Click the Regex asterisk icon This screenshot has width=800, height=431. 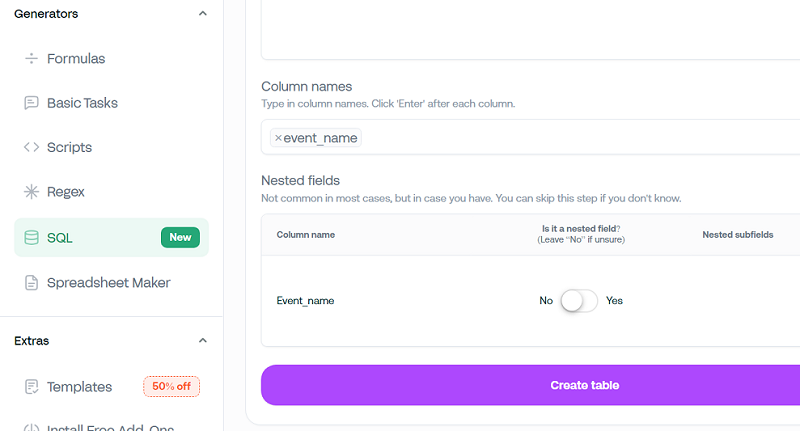(31, 191)
